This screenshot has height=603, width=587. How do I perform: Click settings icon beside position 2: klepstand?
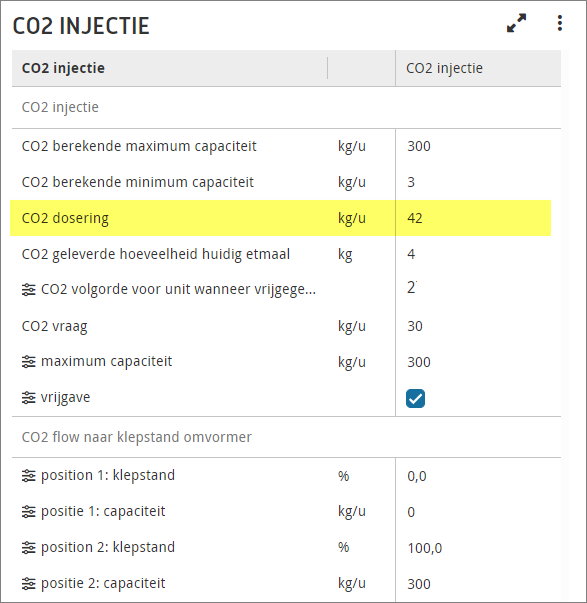[29, 548]
